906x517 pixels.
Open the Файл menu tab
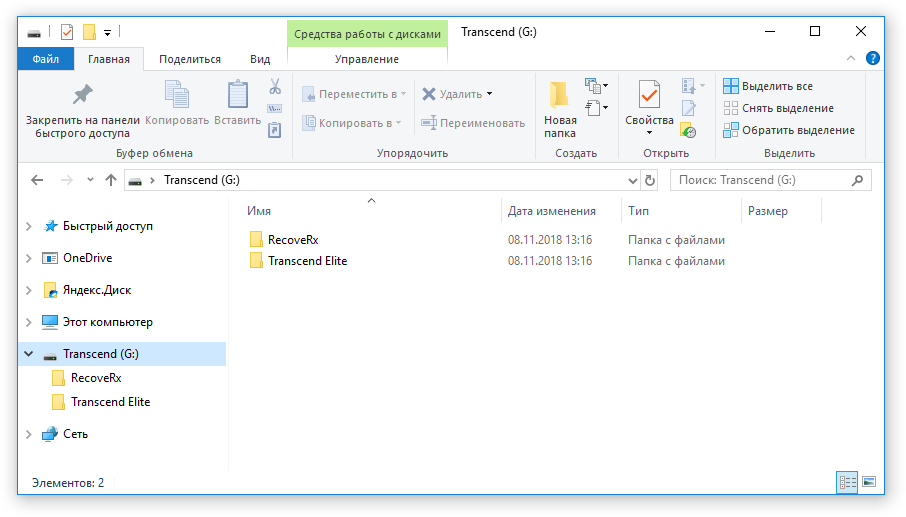click(46, 59)
